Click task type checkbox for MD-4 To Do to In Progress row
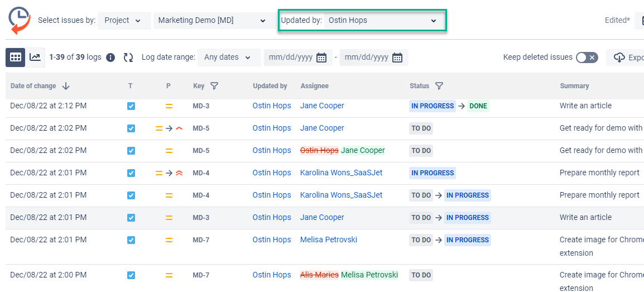The width and height of the screenshot is (644, 292). click(131, 195)
